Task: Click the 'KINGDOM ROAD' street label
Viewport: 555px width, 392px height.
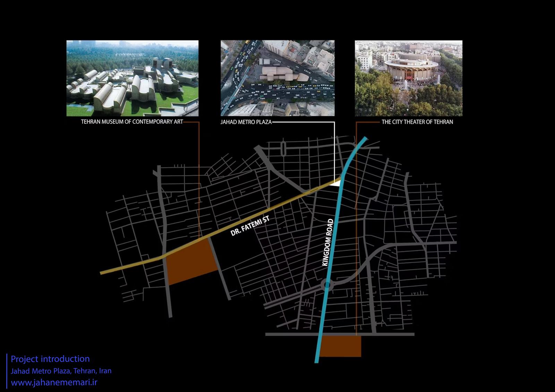Action: (328, 243)
